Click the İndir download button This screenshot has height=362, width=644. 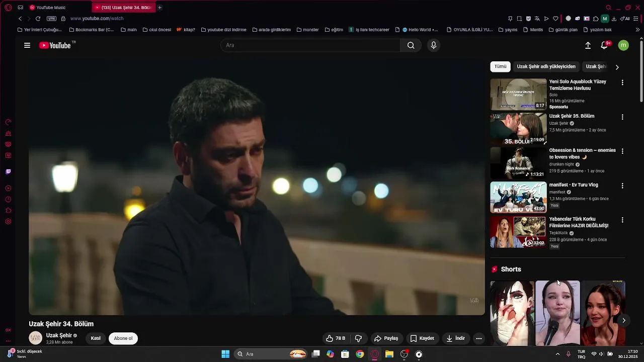(455, 338)
